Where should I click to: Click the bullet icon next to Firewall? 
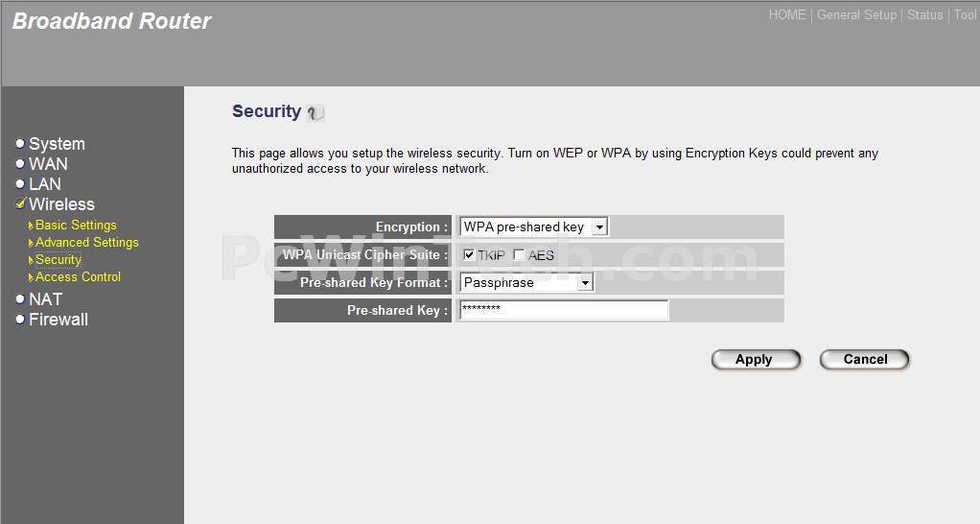coord(20,319)
